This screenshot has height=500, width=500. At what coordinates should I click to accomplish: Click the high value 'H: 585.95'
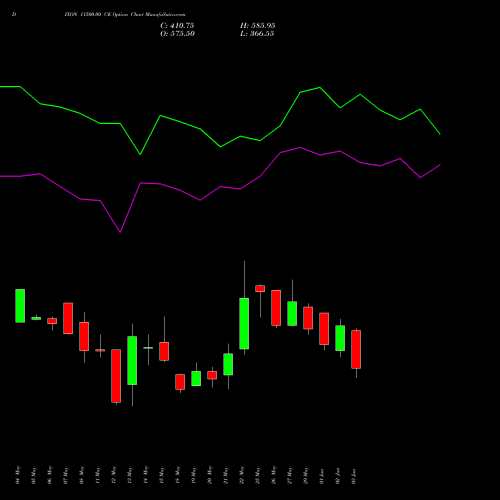coord(258,26)
